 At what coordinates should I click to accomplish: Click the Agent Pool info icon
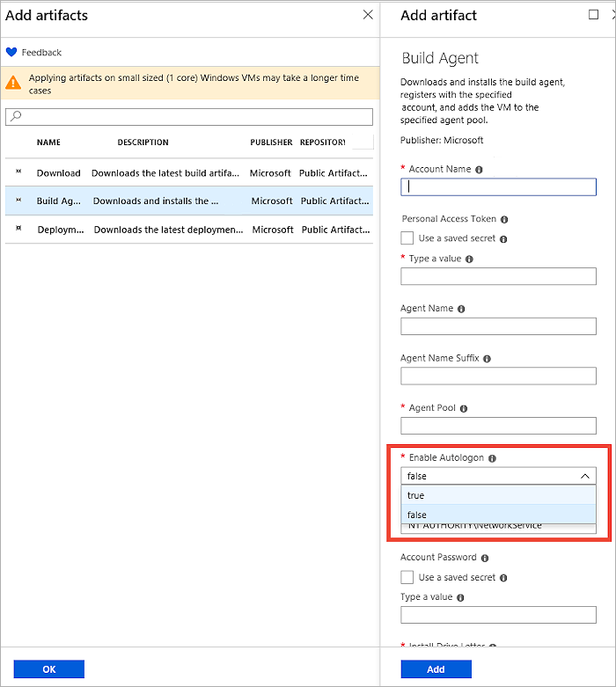pos(464,408)
